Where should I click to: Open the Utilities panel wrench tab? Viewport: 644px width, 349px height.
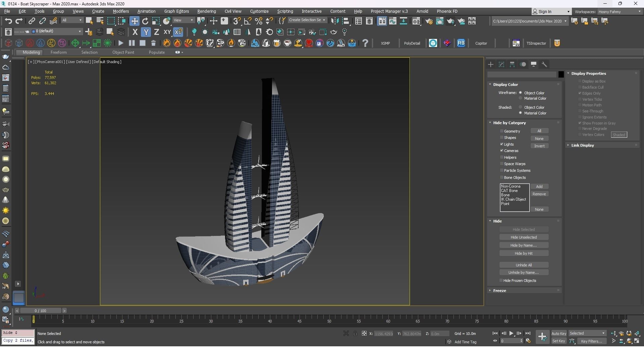(544, 64)
